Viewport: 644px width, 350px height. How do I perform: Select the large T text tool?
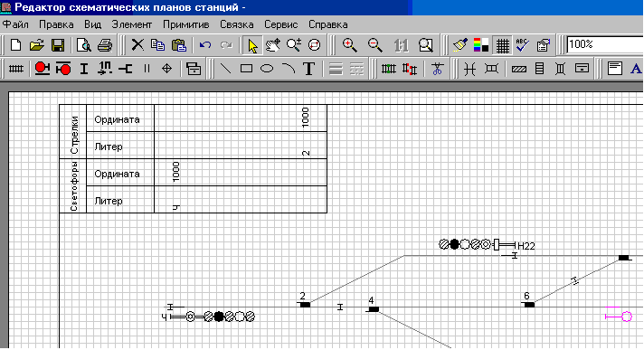pyautogui.click(x=308, y=69)
